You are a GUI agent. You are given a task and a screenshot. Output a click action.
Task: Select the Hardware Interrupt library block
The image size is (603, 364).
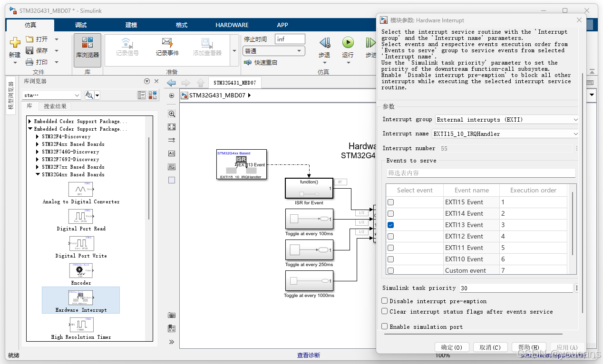click(81, 300)
